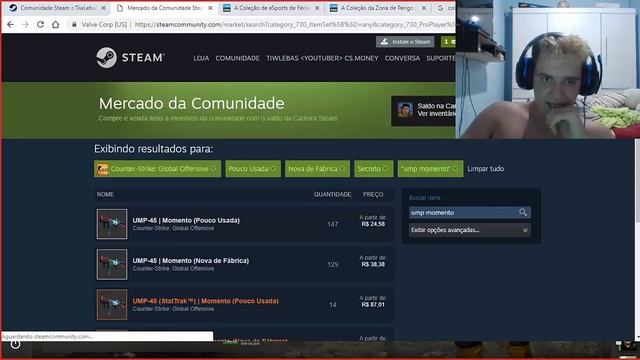
Task: Open the COMUNIDADE menu
Action: coord(238,58)
